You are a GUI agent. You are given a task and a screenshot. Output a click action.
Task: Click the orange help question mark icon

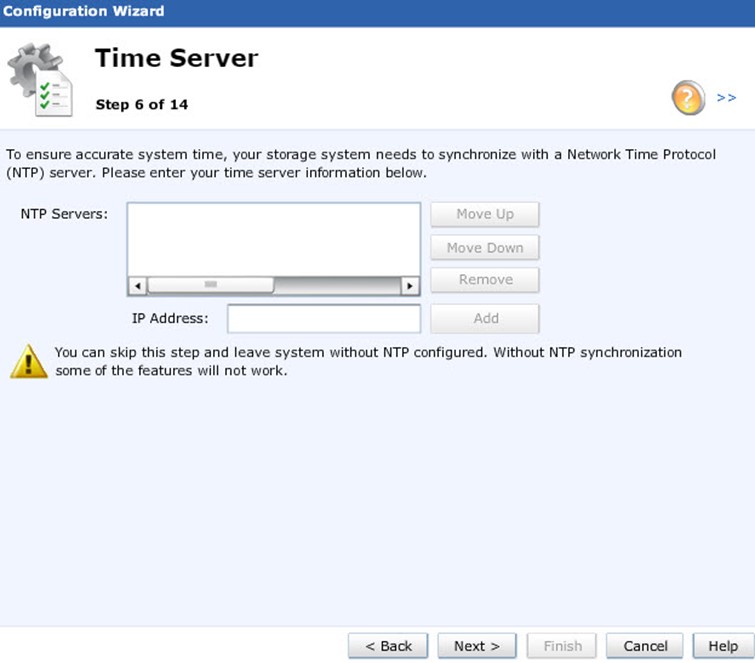tap(688, 98)
